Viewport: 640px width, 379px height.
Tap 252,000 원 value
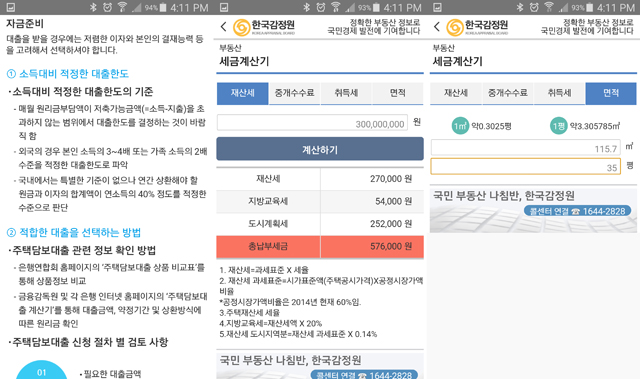391,224
